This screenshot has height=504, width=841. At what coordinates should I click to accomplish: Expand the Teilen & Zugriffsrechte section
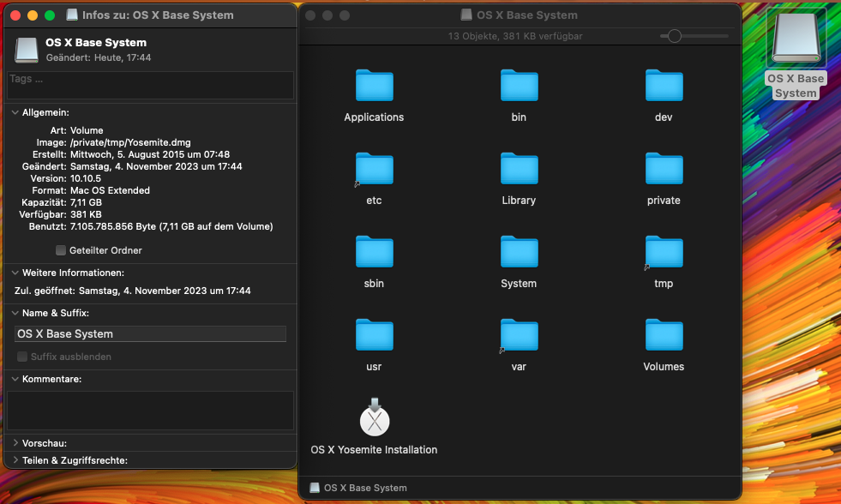coord(15,460)
